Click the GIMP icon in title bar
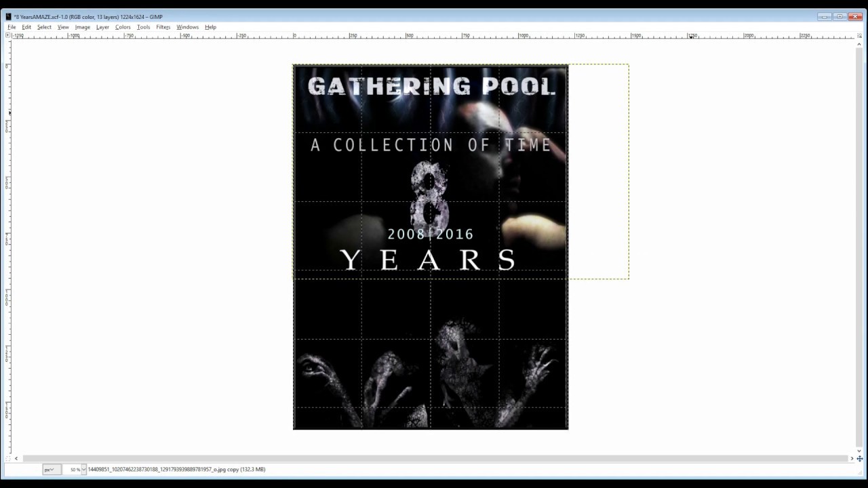The width and height of the screenshot is (868, 488). click(9, 17)
